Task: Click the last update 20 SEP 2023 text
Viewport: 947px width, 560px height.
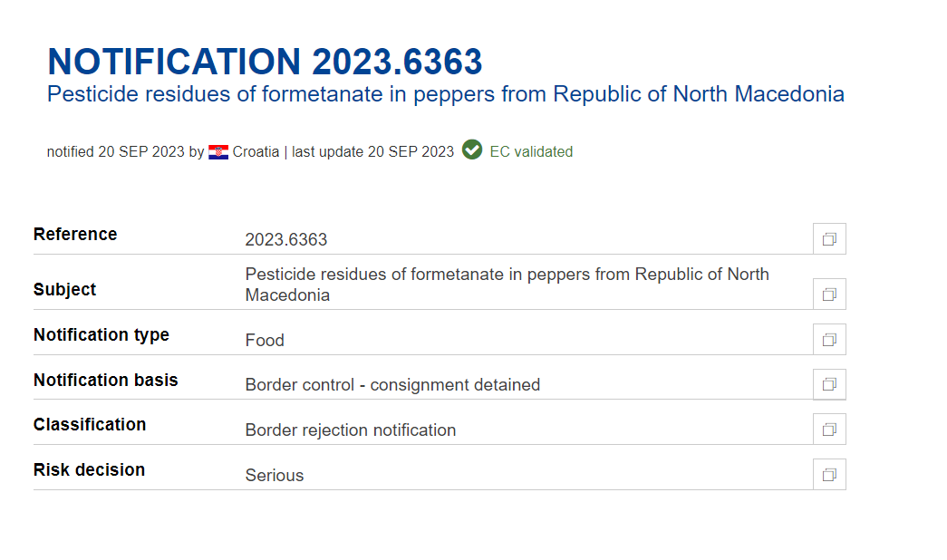Action: pos(372,151)
